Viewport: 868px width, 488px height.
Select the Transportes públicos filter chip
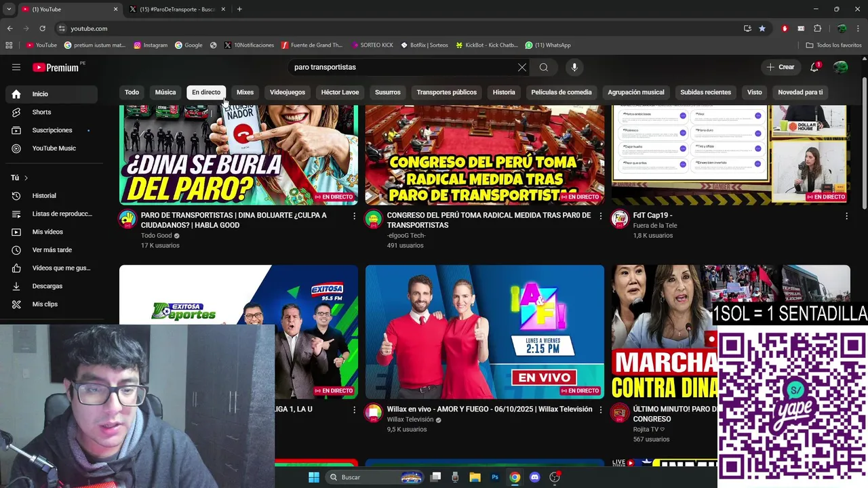point(446,92)
